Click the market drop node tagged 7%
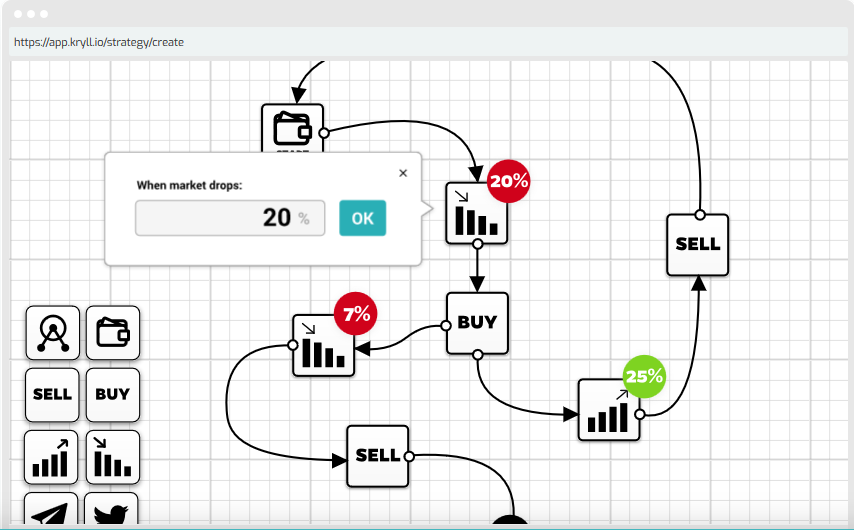Screen dimensions: 854x530 coord(324,345)
